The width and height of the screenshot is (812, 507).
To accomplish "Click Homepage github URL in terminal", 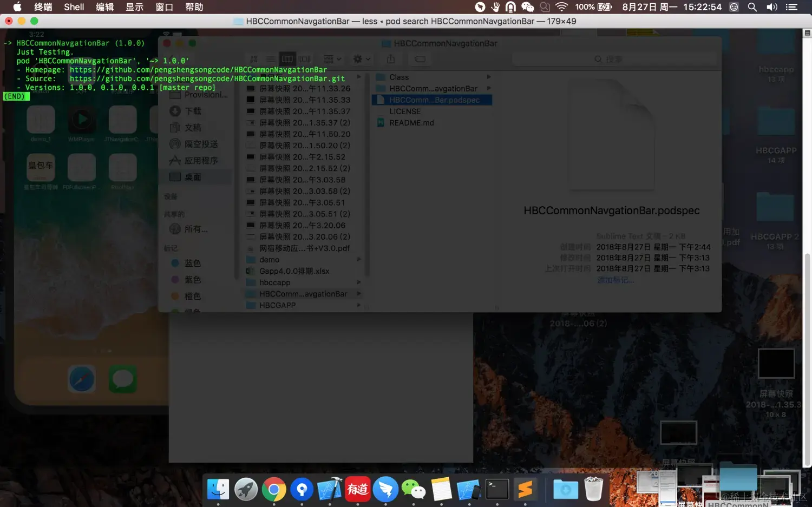I will [198, 70].
